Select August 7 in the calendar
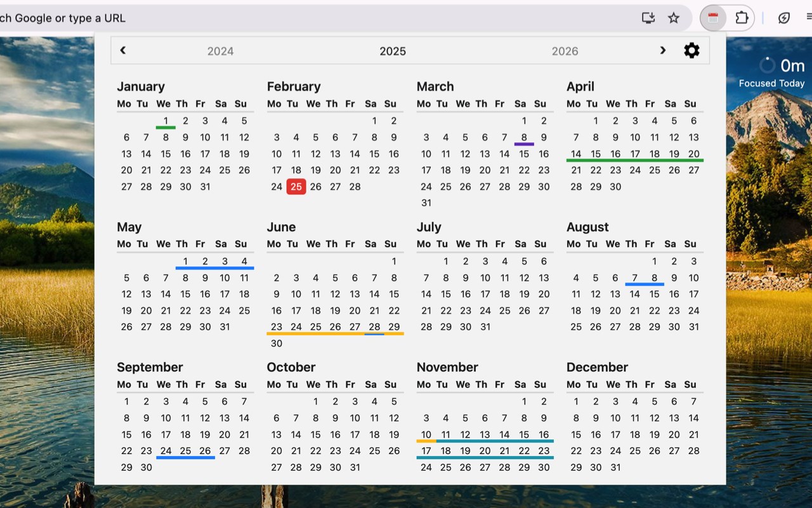The image size is (812, 508). pos(635,277)
